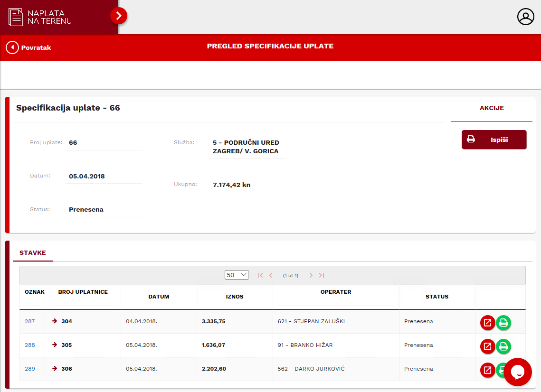Open rows-per-page dropdown showing 50
541x392 pixels.
[237, 275]
